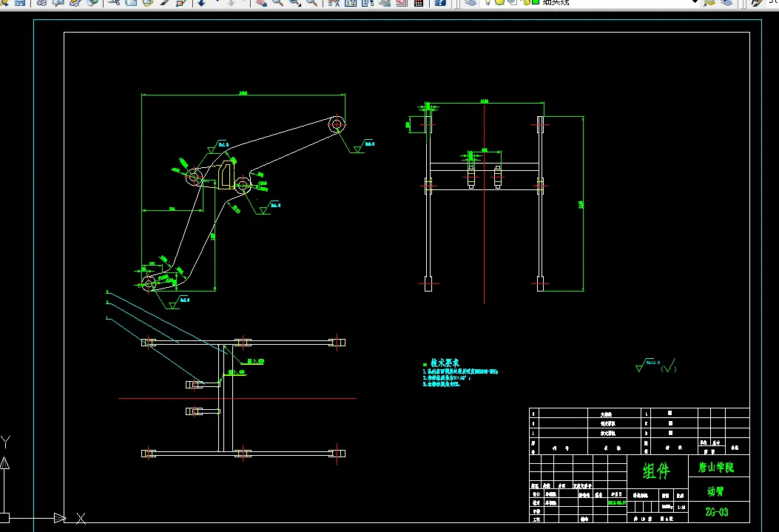Activate the Pan hand tool

[261, 2]
